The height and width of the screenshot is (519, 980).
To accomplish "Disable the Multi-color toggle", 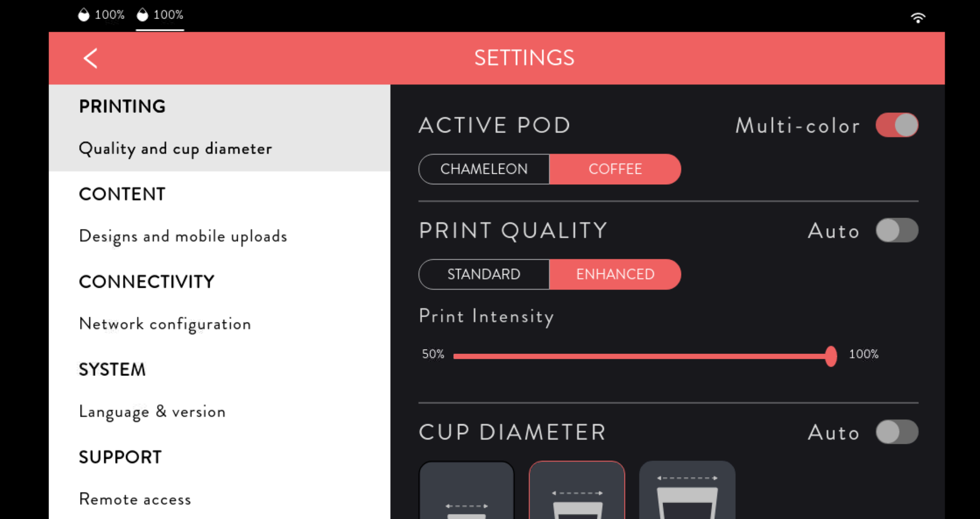I will click(x=897, y=125).
